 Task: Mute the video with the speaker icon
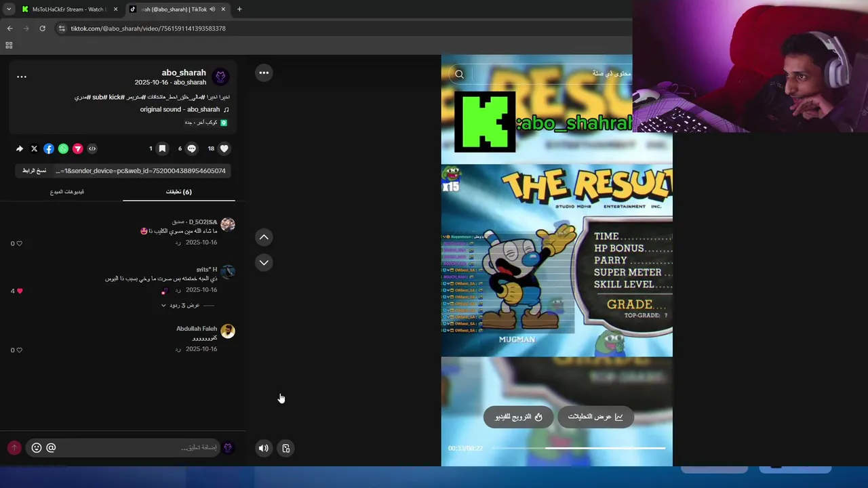coord(264,448)
